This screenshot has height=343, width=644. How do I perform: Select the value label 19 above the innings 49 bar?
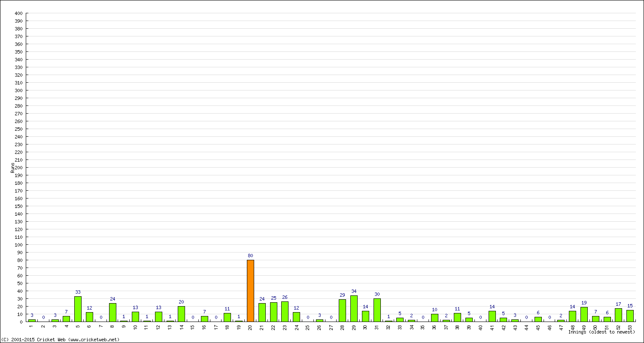(x=584, y=303)
